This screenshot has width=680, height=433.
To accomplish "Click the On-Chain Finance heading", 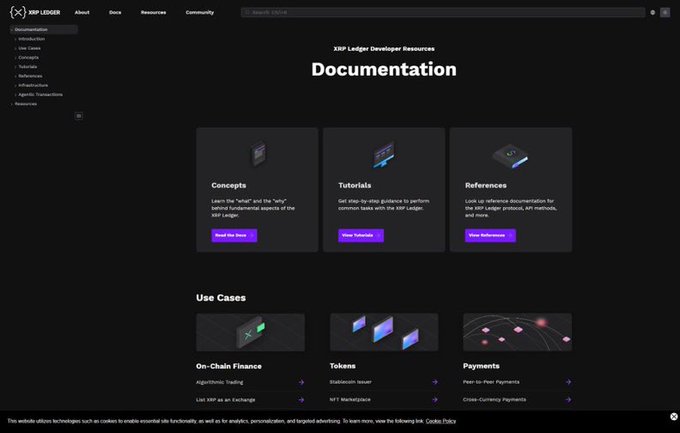I will (229, 366).
